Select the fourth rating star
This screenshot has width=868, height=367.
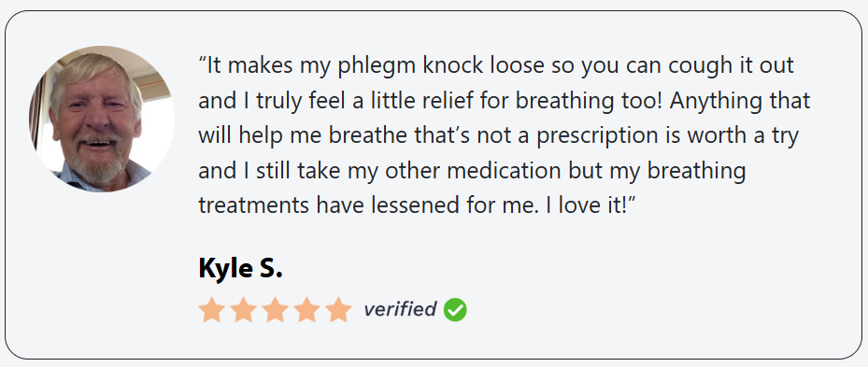[x=306, y=309]
